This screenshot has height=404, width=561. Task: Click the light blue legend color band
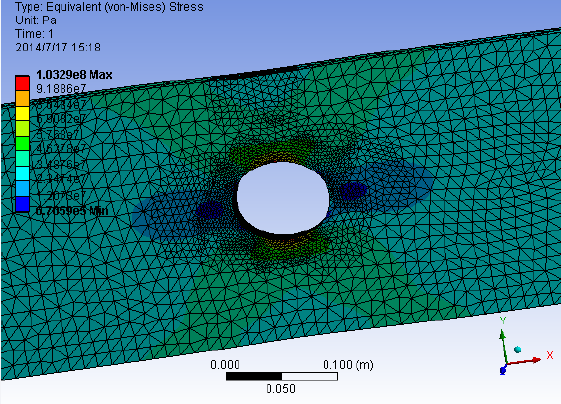pos(22,189)
